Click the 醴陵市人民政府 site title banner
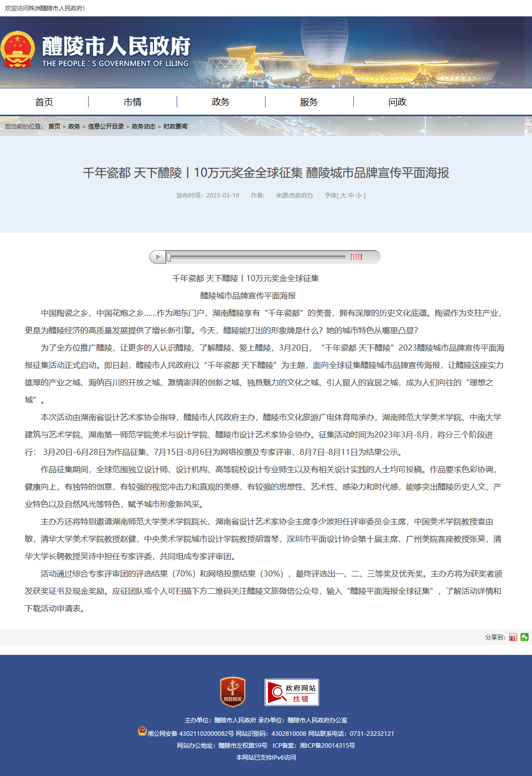Viewport: 532px width, 776px height. click(116, 51)
